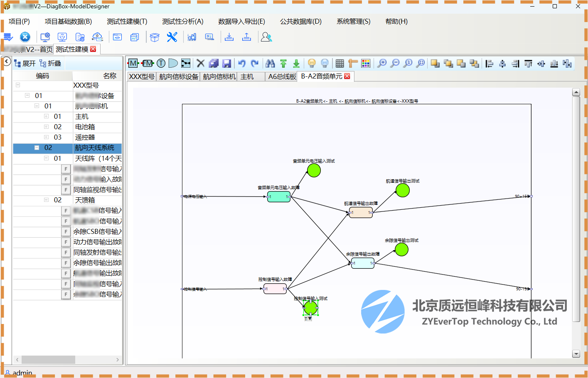
Task: Click the 3D box package icon
Action: 155,37
